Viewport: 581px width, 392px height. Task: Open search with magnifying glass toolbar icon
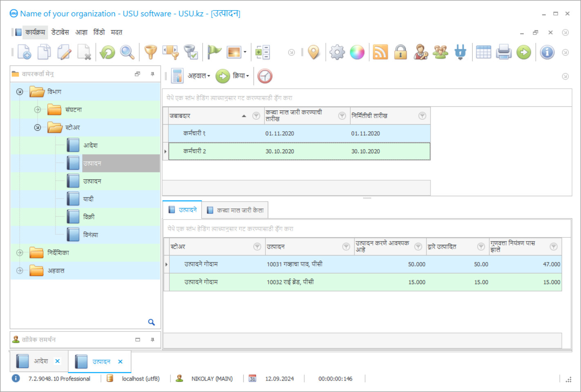pyautogui.click(x=127, y=52)
